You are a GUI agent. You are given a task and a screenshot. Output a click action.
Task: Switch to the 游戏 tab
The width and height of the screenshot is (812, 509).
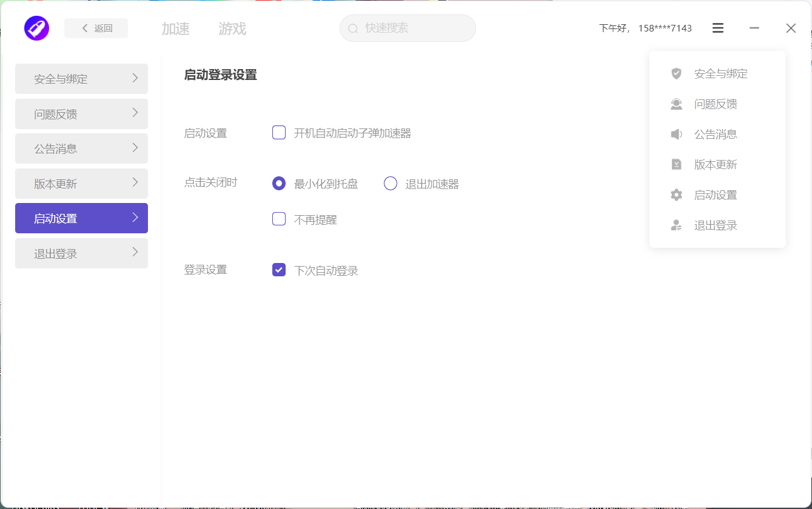click(x=233, y=28)
